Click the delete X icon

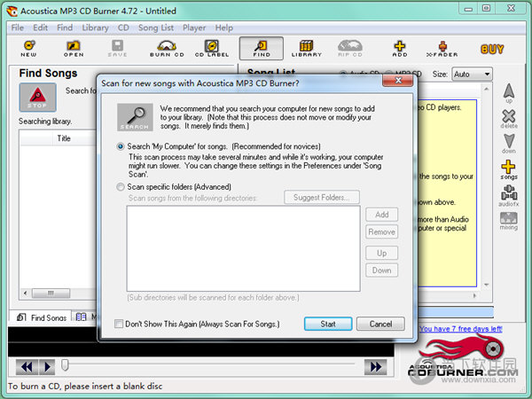click(509, 119)
